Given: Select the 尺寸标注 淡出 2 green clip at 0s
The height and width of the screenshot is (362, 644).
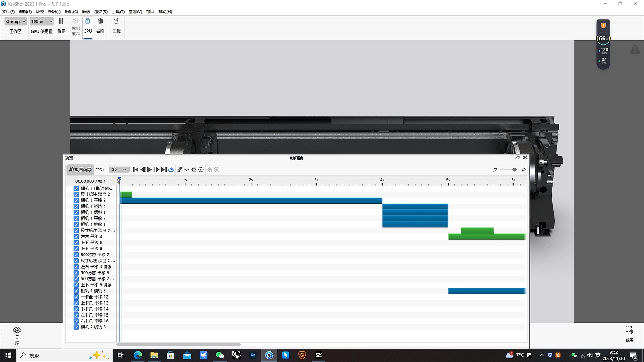Looking at the screenshot, I should (x=126, y=194).
